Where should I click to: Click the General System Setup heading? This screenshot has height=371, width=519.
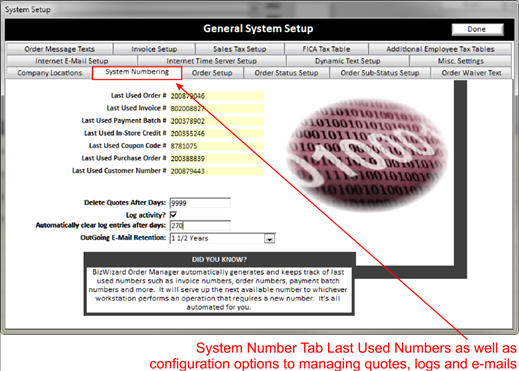[258, 29]
